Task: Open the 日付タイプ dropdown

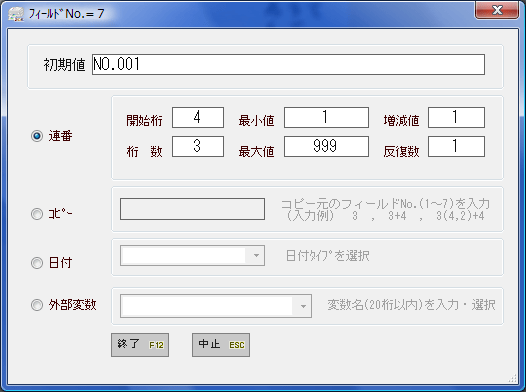Action: click(x=256, y=256)
